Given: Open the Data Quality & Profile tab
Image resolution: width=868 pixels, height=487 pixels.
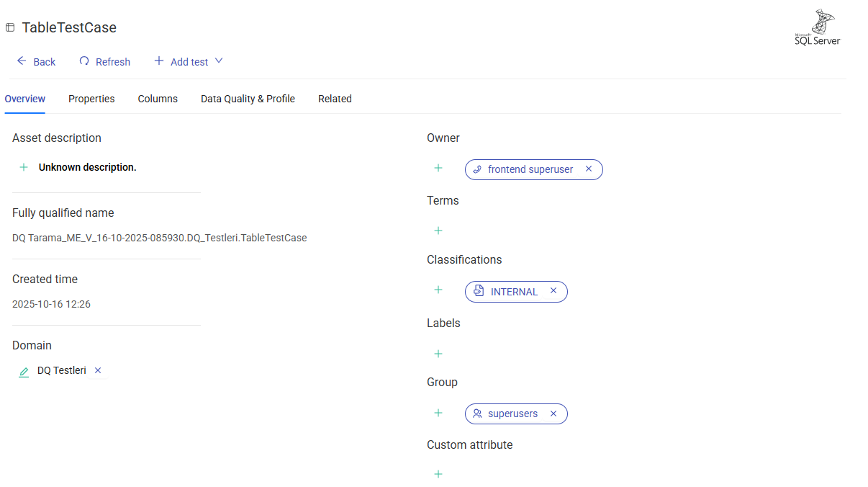Looking at the screenshot, I should (x=248, y=99).
